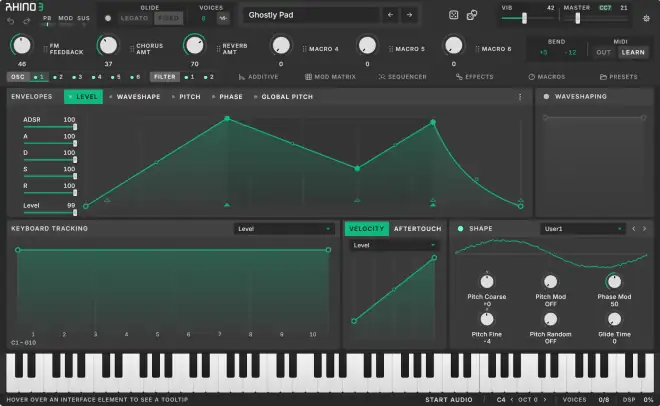
Task: Click the waveform icon beside Voices
Action: [x=223, y=18]
